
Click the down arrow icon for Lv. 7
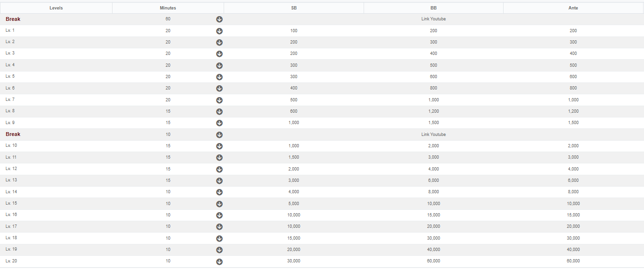tap(219, 100)
